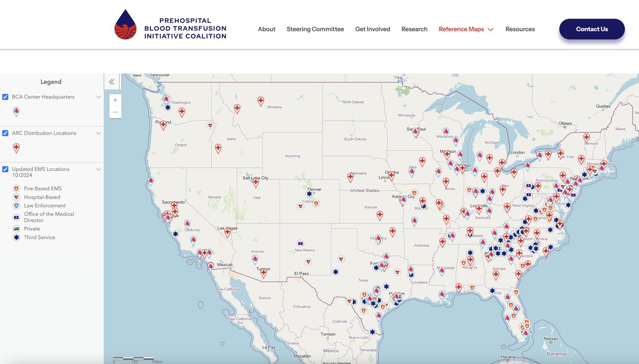Open the Reference Maps dropdown chevron
639x364 pixels.
pyautogui.click(x=490, y=29)
